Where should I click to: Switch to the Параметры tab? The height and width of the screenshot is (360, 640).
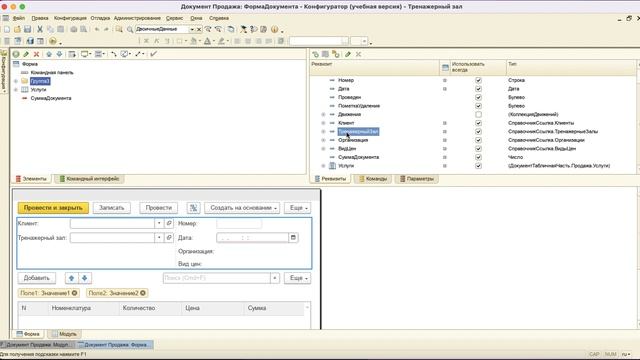tap(417, 179)
